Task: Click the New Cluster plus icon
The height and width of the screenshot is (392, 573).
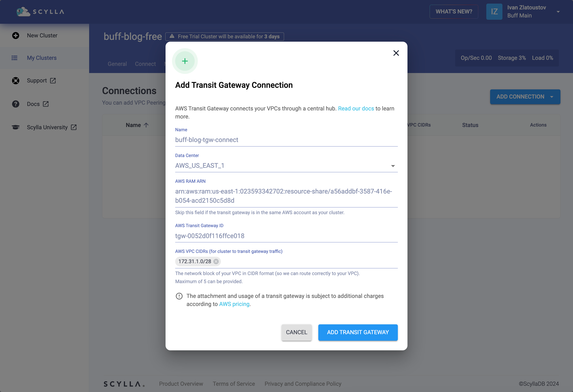Action: [x=15, y=35]
